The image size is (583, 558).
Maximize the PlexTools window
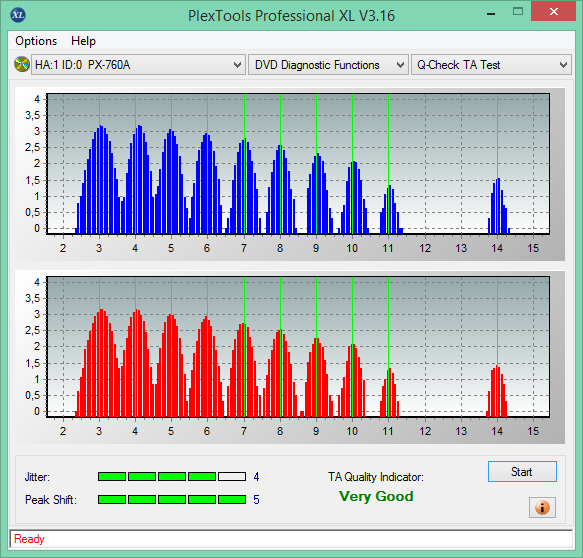[518, 12]
